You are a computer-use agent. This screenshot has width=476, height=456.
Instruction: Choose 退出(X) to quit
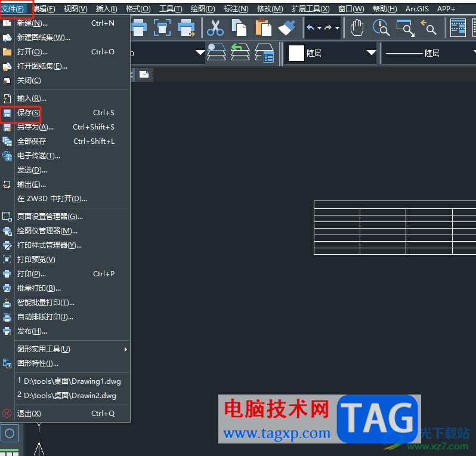pos(66,414)
